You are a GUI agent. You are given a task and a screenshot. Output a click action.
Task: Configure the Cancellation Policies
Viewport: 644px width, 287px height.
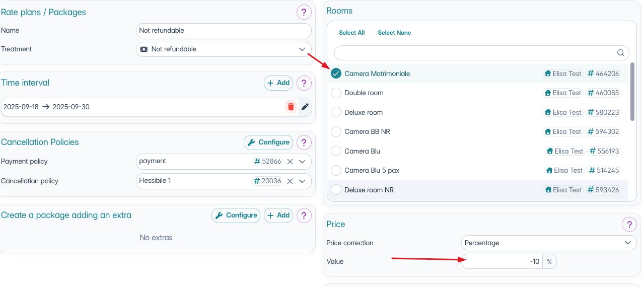click(268, 142)
